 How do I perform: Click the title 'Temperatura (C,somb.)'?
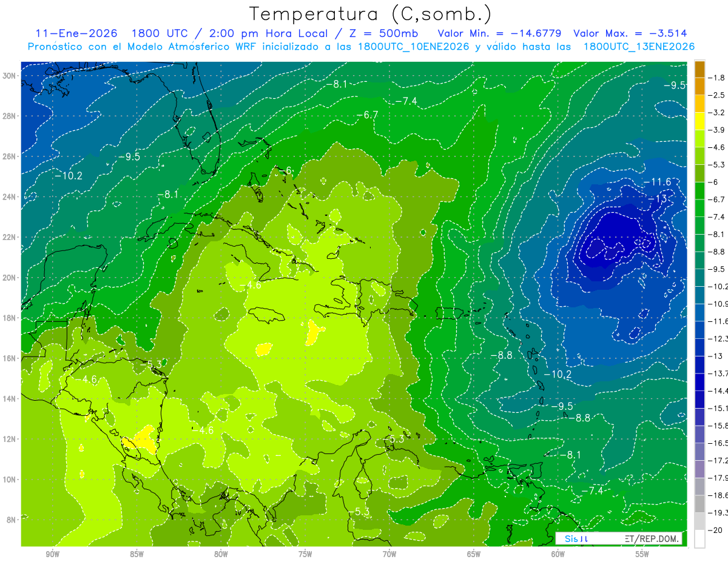(371, 14)
